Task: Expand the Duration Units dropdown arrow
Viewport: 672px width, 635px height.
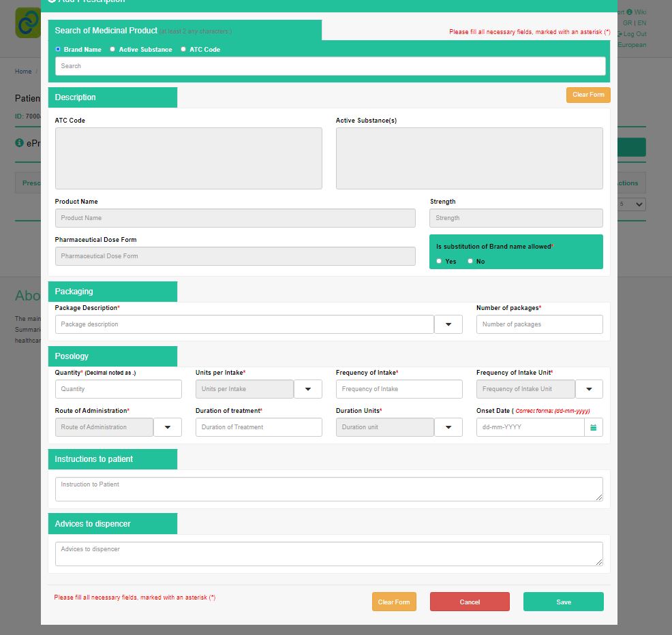Action: 448,427
